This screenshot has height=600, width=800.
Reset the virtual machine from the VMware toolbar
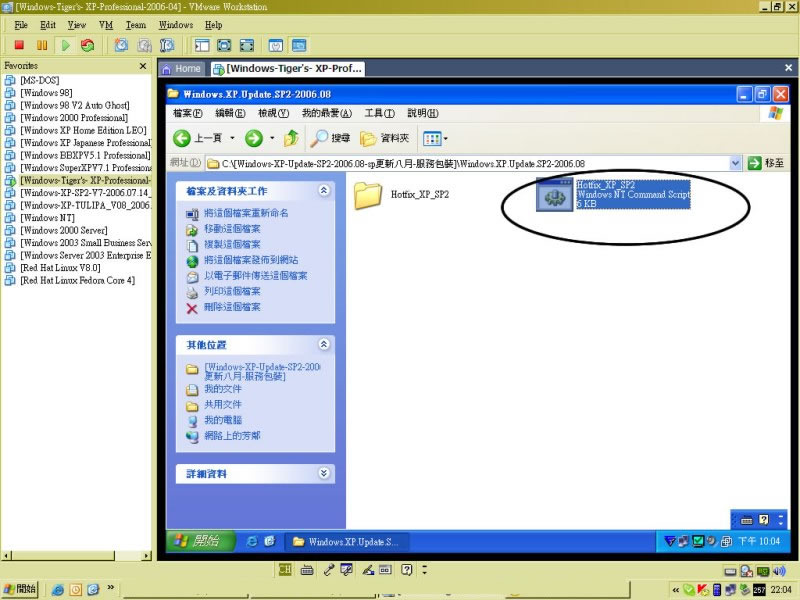(x=88, y=45)
